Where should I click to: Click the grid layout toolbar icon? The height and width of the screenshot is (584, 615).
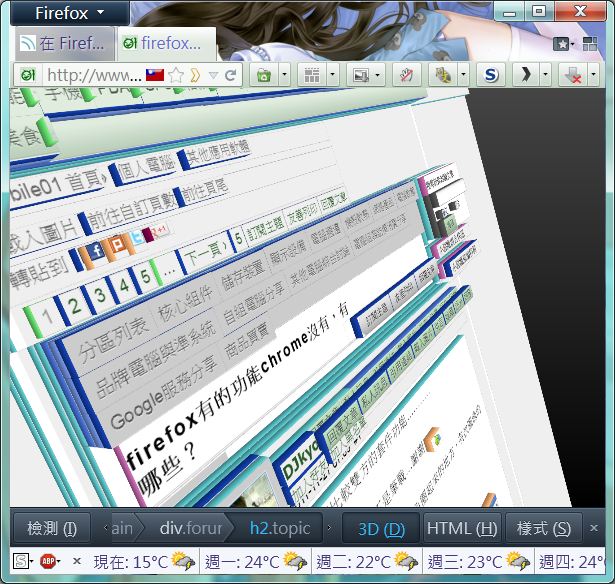(312, 75)
